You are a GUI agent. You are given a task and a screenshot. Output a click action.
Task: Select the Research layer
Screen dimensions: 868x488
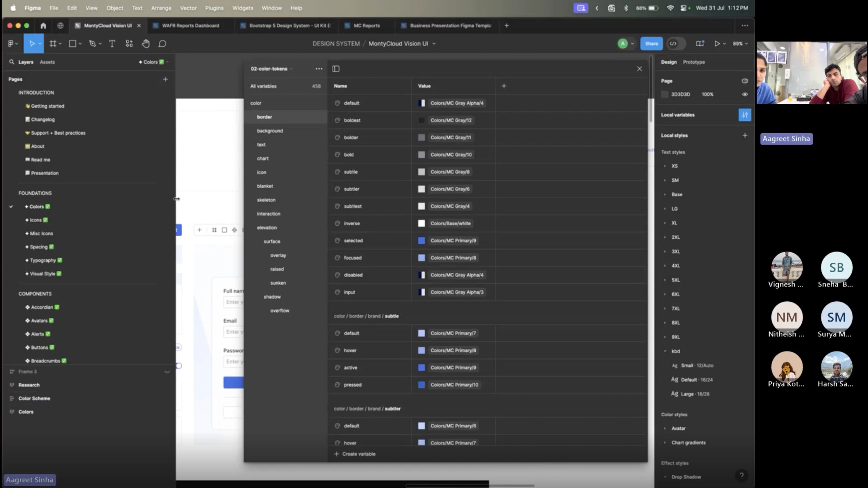coord(29,385)
